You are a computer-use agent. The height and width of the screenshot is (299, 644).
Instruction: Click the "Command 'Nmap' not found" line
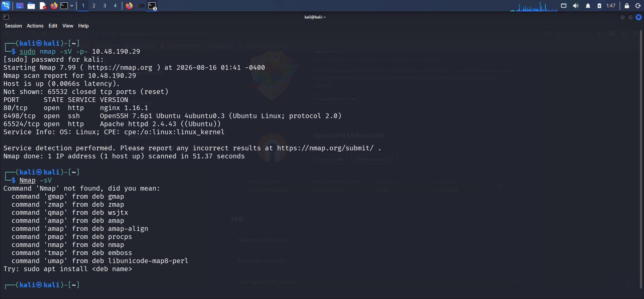(82, 188)
